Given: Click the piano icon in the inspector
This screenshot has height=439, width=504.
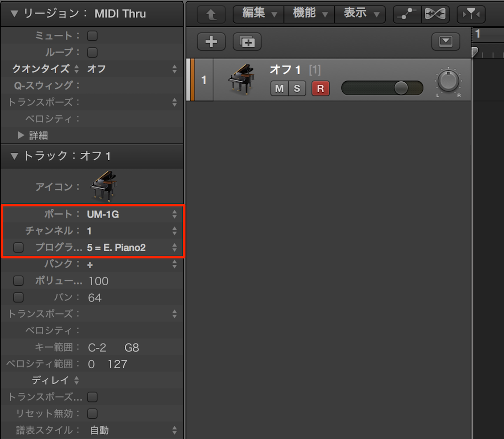Looking at the screenshot, I should click(104, 186).
